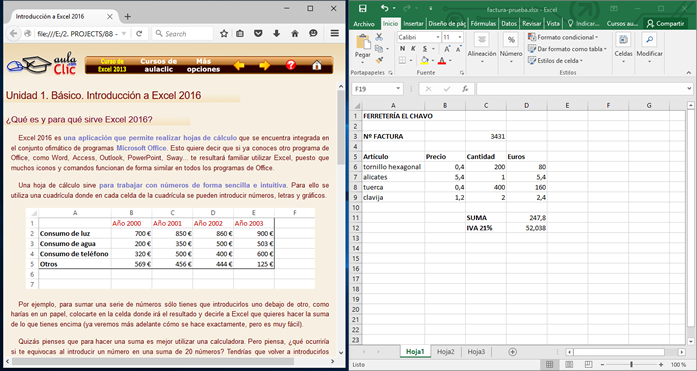Copy the selection in Excel's clipboard group
Screen dimensions: 697x371
[x=378, y=48]
